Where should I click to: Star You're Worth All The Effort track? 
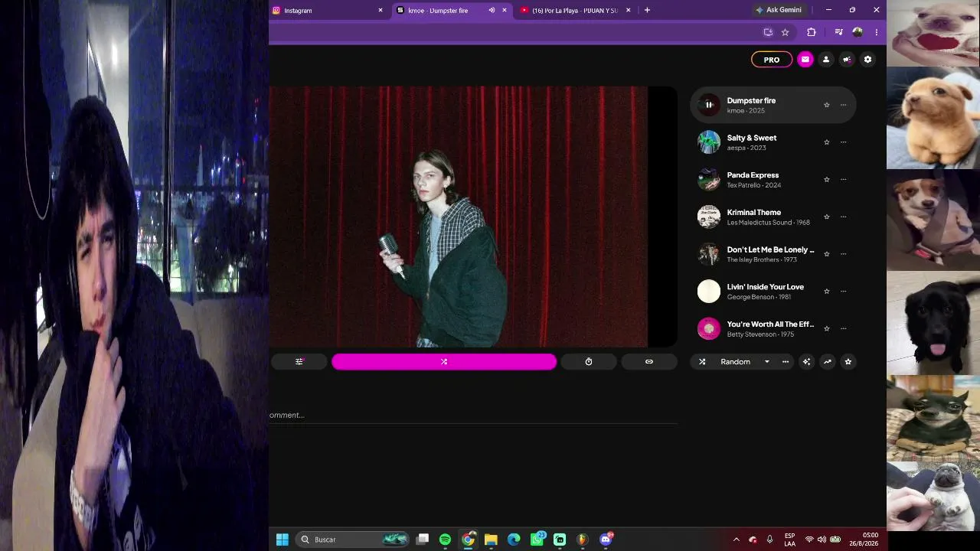(826, 328)
